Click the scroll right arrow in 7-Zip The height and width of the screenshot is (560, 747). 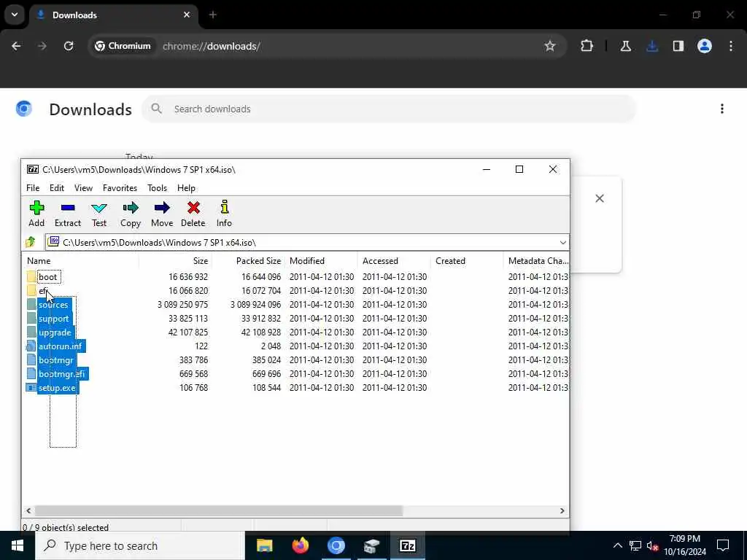click(562, 510)
